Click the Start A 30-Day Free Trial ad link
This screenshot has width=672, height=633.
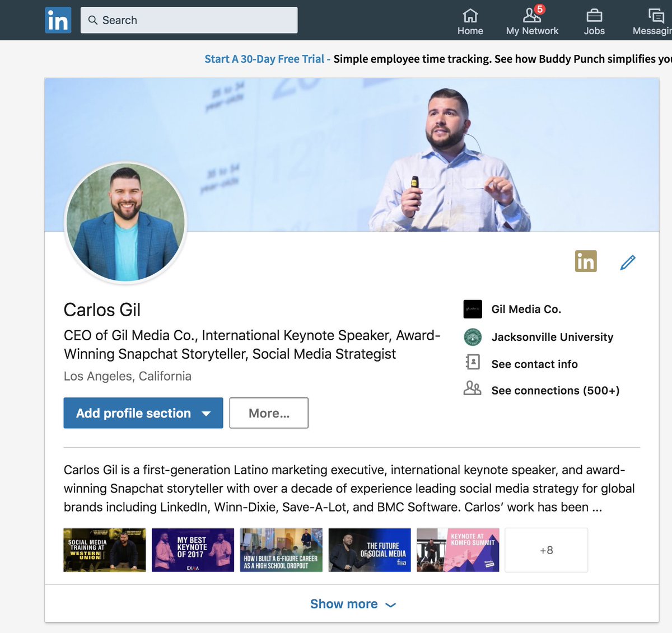264,59
